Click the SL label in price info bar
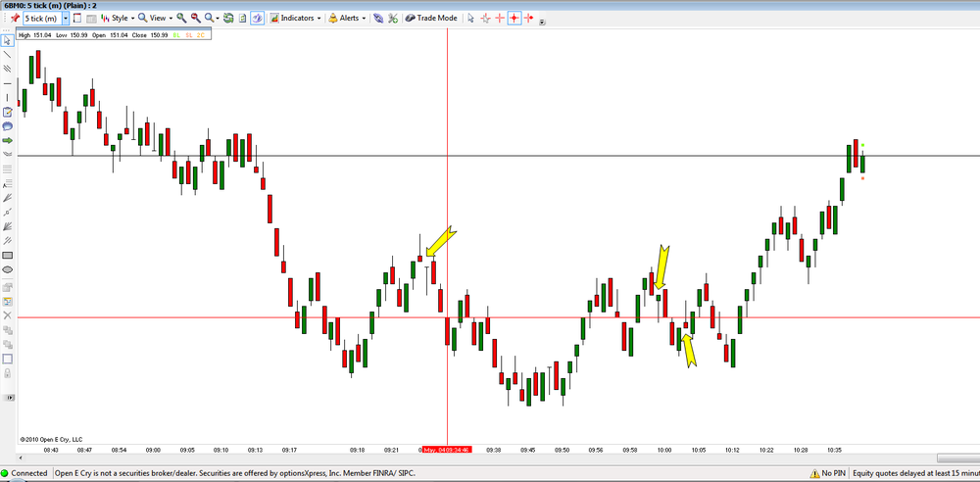The width and height of the screenshot is (980, 482). tap(189, 35)
